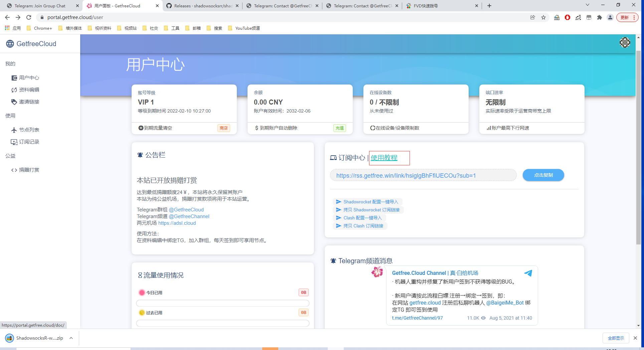This screenshot has height=350, width=644.
Task: Open the downloaded ShadowsocksR zip file
Action: pyautogui.click(x=34, y=338)
